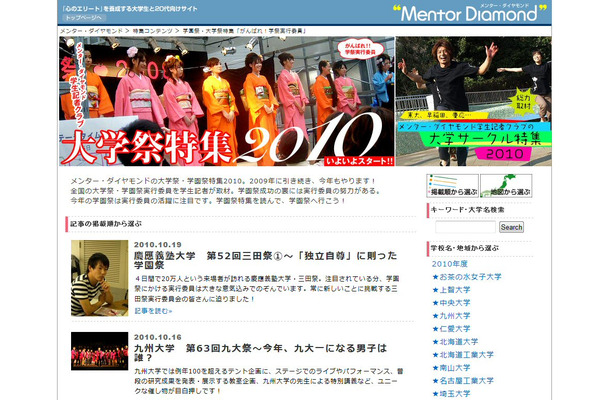Screen dimensions: 610x400
Task: Select the 2010年度 year heading
Action: coord(449,264)
